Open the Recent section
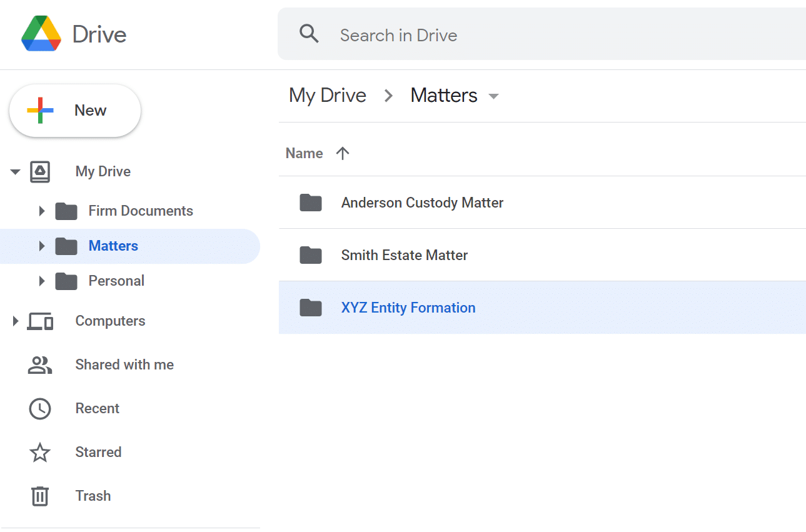The height and width of the screenshot is (532, 806). point(98,409)
